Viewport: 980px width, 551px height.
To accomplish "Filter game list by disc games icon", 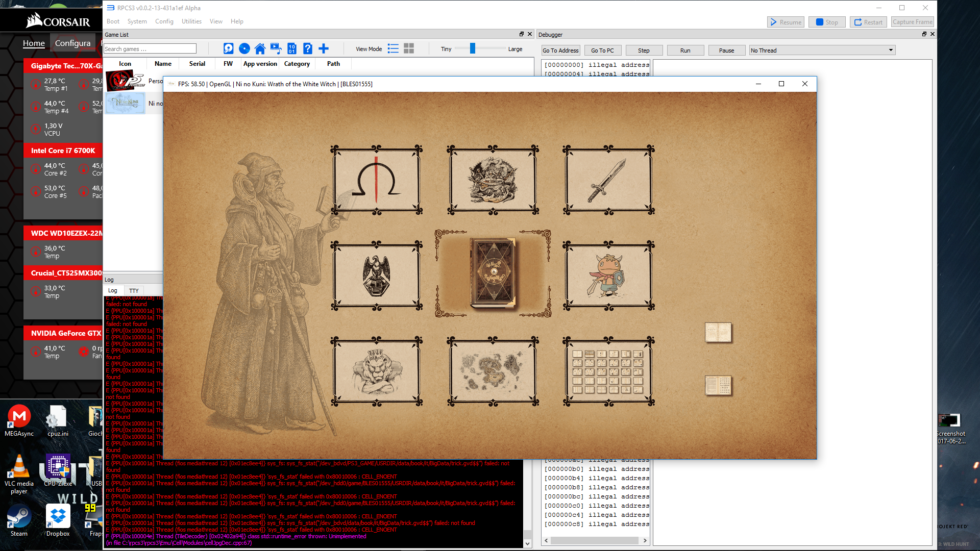I will click(244, 48).
